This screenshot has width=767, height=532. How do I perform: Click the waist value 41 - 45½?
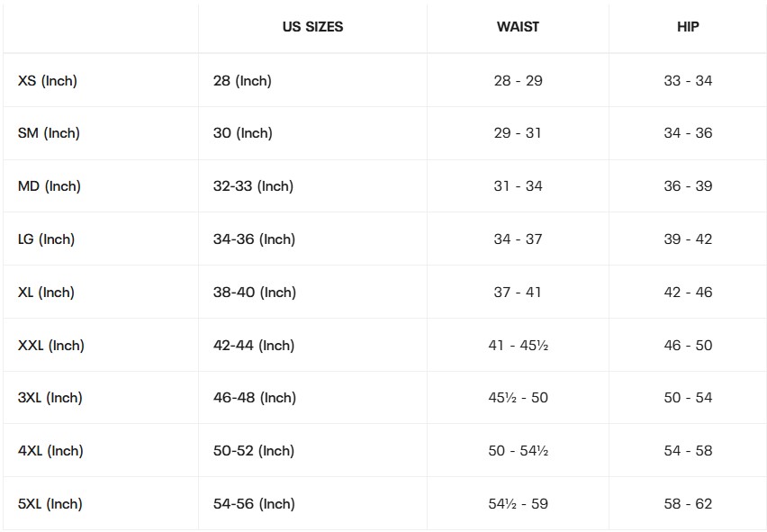518,346
